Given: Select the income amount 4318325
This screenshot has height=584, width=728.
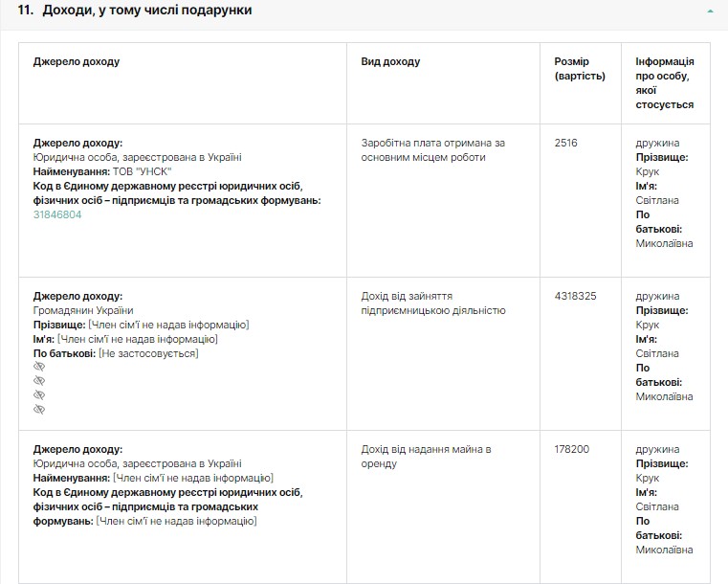Looking at the screenshot, I should (575, 297).
